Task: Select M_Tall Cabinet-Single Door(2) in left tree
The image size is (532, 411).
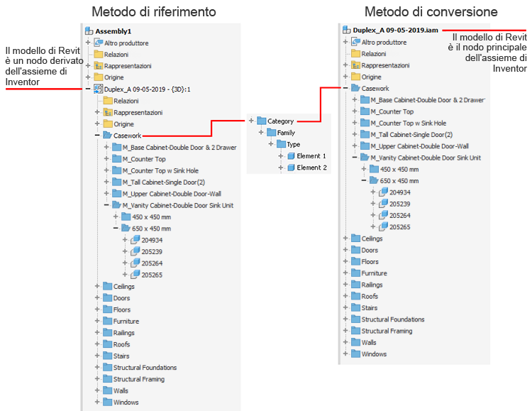Action: (x=164, y=182)
